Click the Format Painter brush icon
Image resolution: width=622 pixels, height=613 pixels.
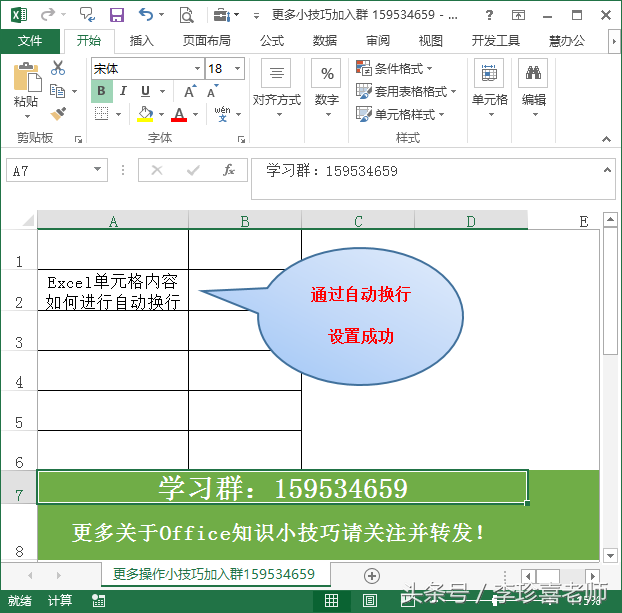pos(58,114)
